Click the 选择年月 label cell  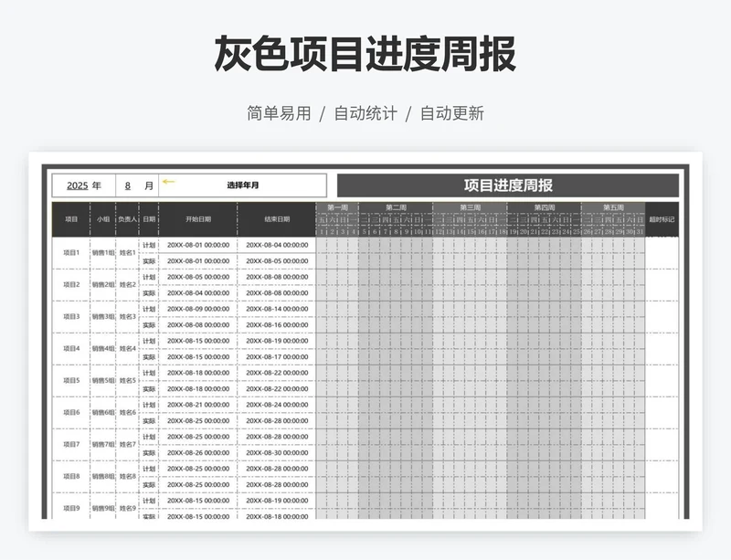click(242, 185)
